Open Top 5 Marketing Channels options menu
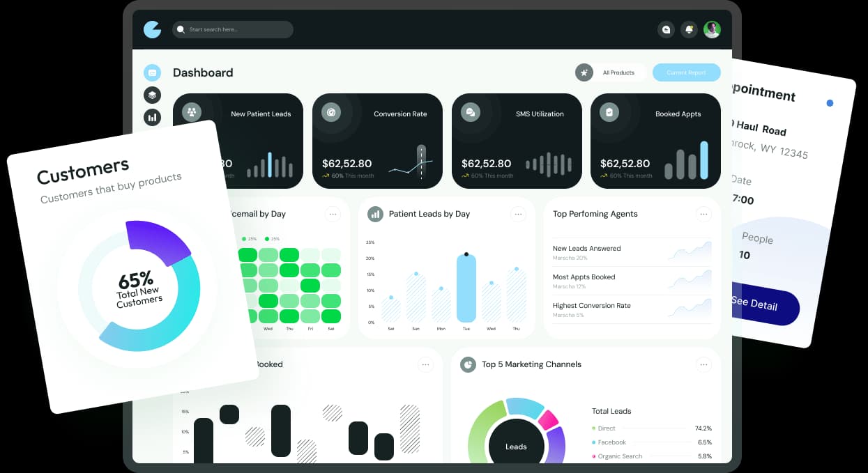Viewport: 868px width, 473px height. (x=703, y=364)
